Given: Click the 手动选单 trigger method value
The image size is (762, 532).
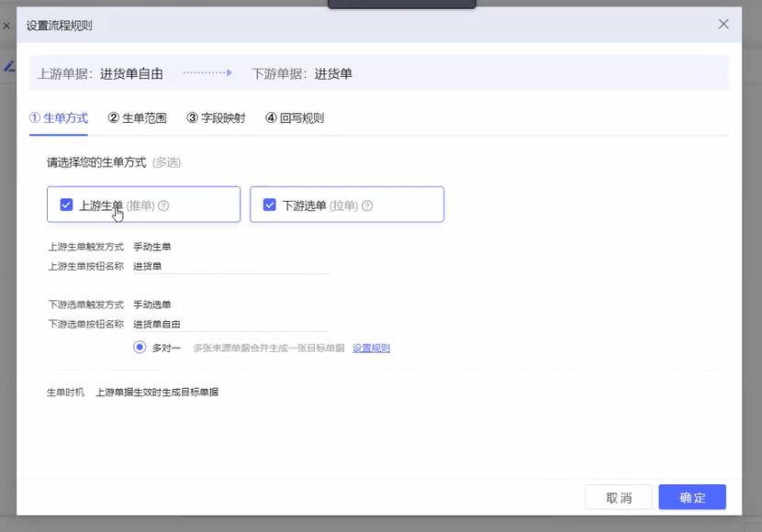Looking at the screenshot, I should coord(152,305).
